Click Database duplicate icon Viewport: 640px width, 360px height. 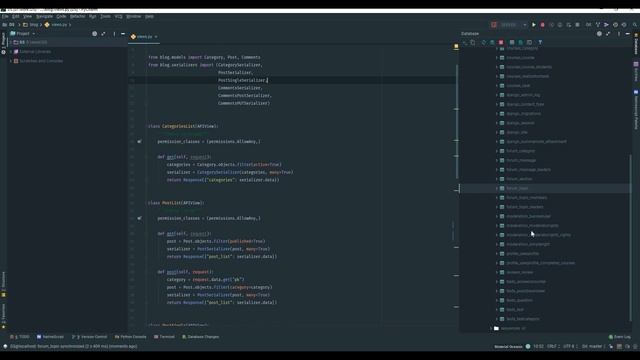click(x=473, y=42)
